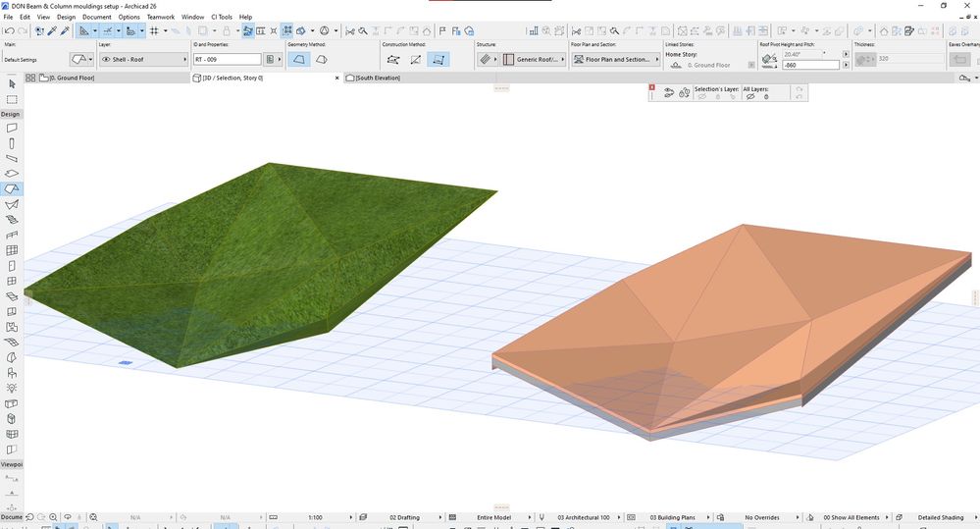
Task: Click the RT - 009 ID field
Action: click(x=227, y=60)
